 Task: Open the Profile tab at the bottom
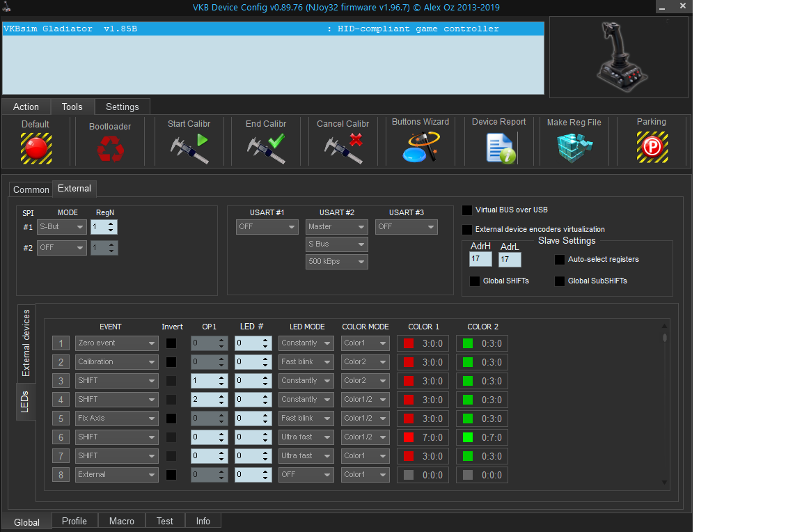(x=74, y=521)
